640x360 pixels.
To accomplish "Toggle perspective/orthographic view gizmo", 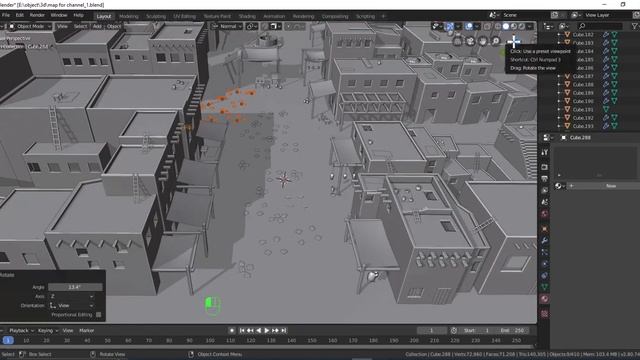I will 458,41.
